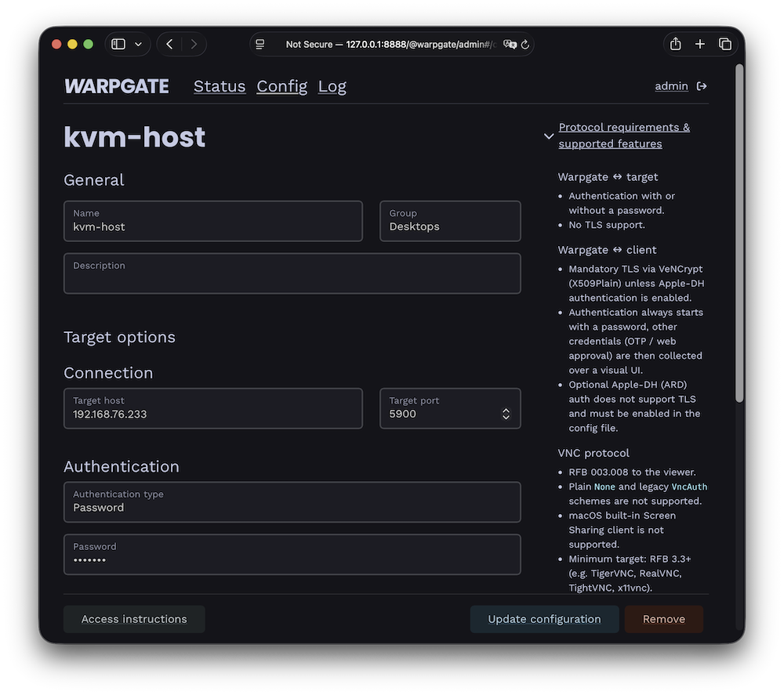The height and width of the screenshot is (695, 784).
Task: Open the Config page
Action: point(282,86)
